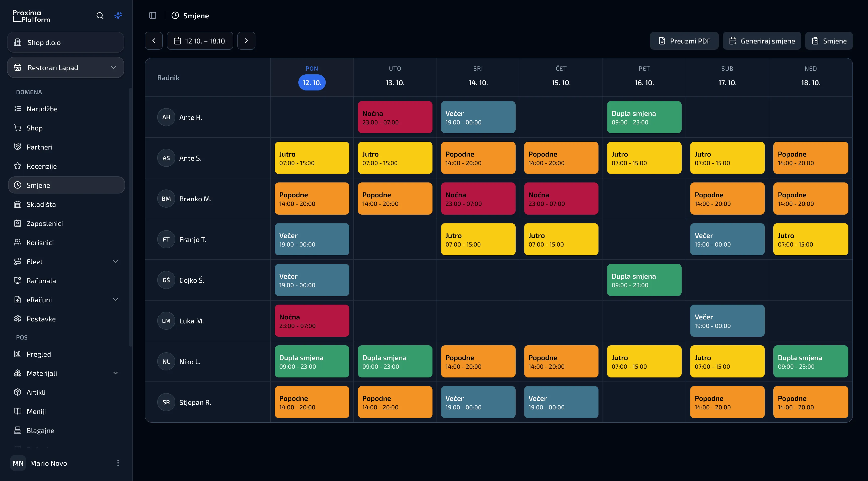Screen dimensions: 868x481
Task: Click the Blagajne register icon
Action: click(18, 430)
